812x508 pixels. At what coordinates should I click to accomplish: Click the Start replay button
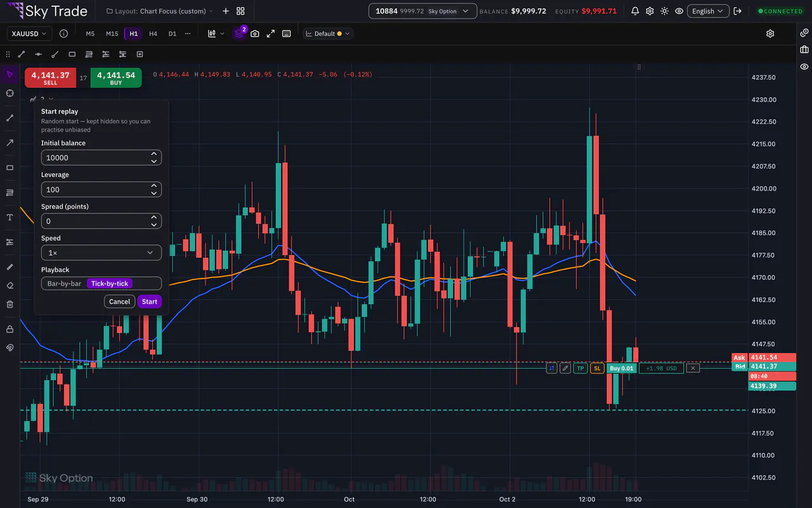point(150,302)
